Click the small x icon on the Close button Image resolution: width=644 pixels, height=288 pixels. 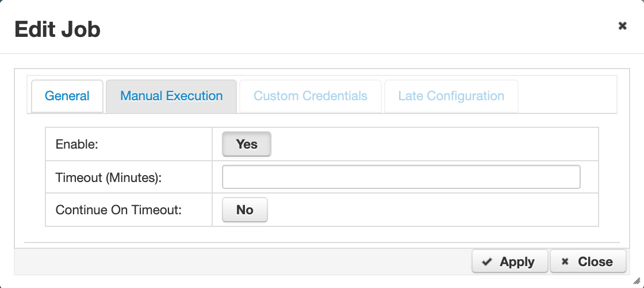click(565, 262)
